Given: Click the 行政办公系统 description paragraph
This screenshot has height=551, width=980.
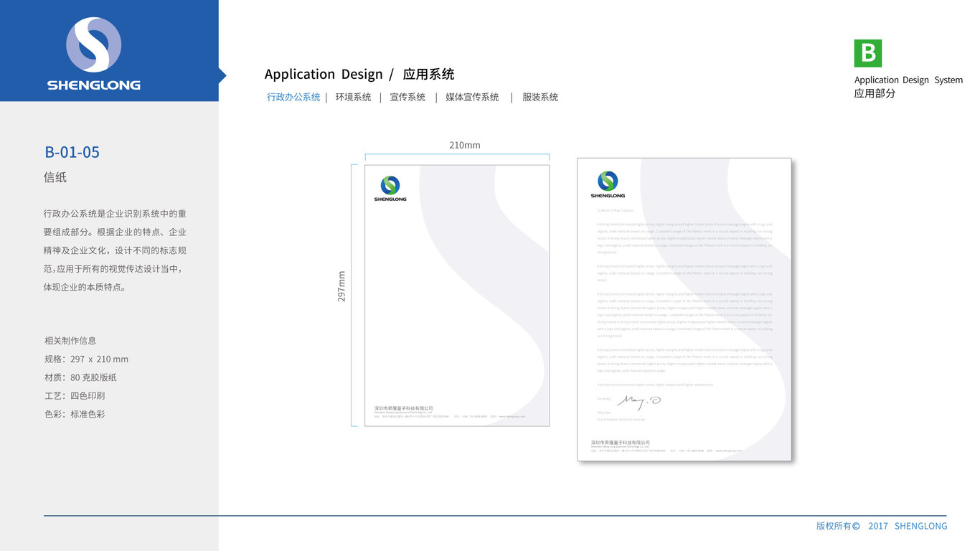Looking at the screenshot, I should click(x=115, y=250).
